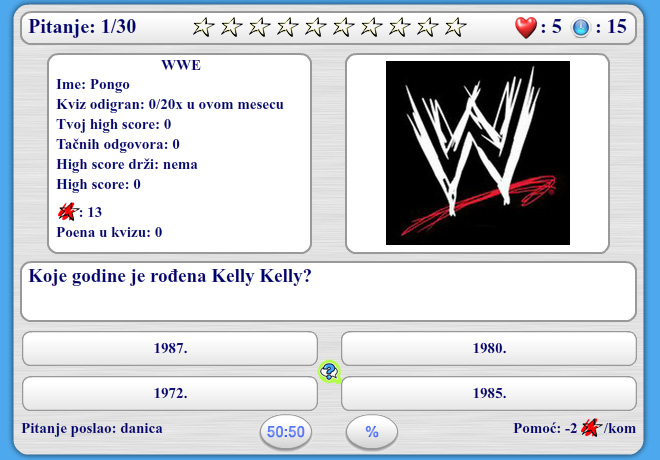Choose the answer 1972.

[x=170, y=394]
